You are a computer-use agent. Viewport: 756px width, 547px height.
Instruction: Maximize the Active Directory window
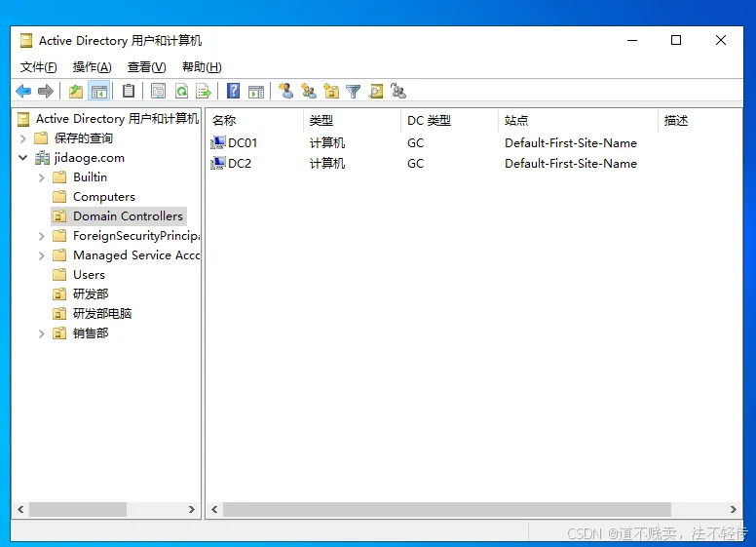click(x=676, y=40)
